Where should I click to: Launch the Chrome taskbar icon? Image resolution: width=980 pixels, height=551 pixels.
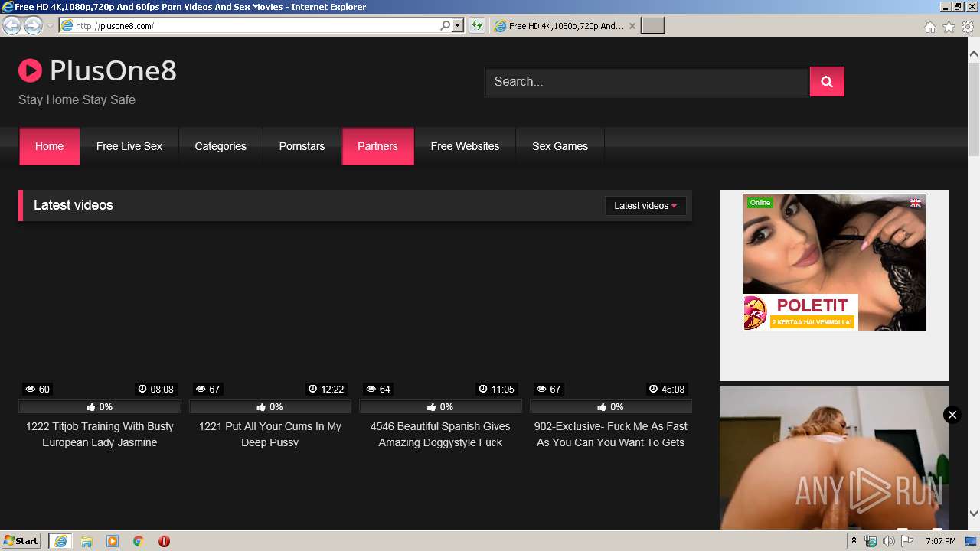point(139,541)
